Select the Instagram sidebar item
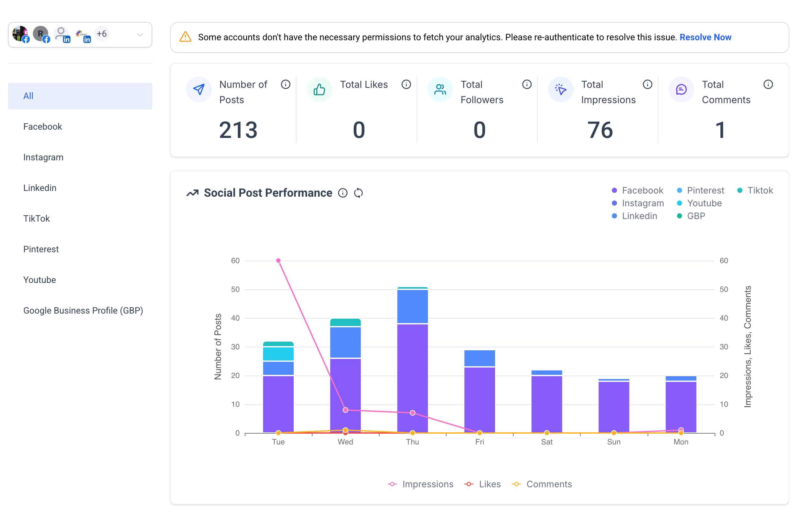 [x=43, y=157]
